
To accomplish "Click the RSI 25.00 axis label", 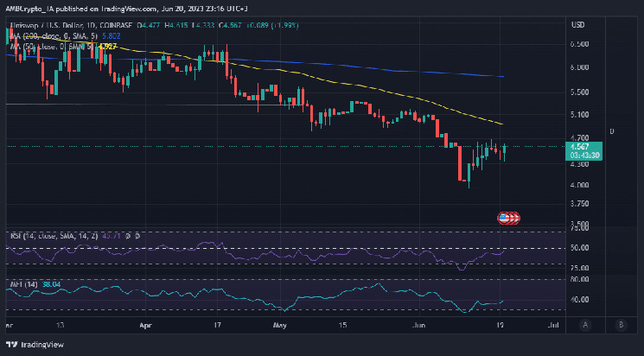I will tap(579, 268).
